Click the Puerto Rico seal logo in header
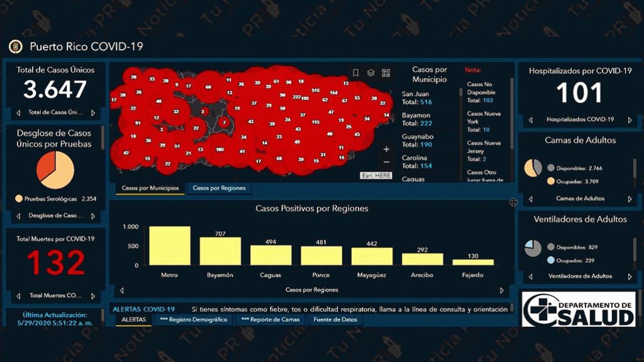The height and width of the screenshot is (362, 644). (15, 47)
